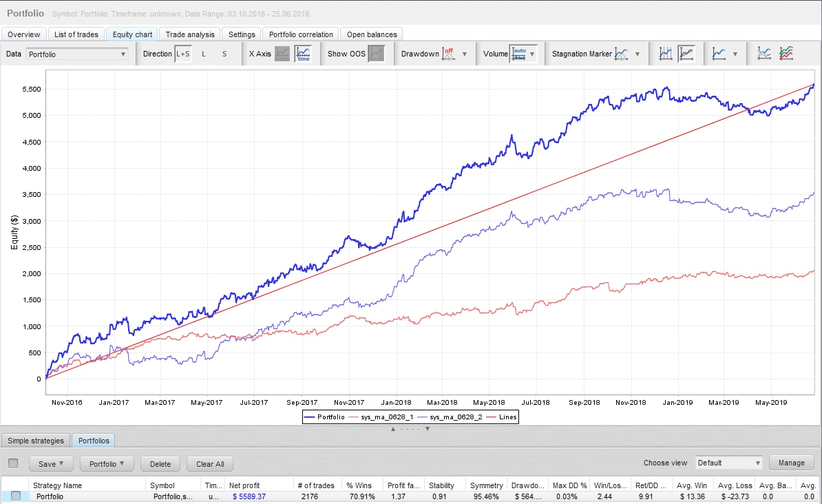Viewport: 822px width, 504px height.
Task: Click the Volume auto icon
Action: click(x=519, y=54)
